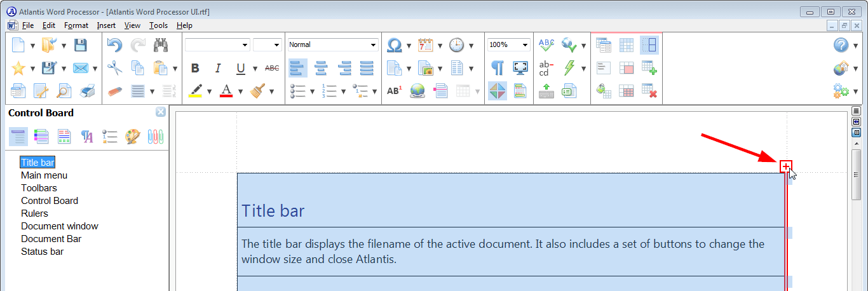Toggle underline formatting
This screenshot has width=868, height=291.
click(x=241, y=68)
